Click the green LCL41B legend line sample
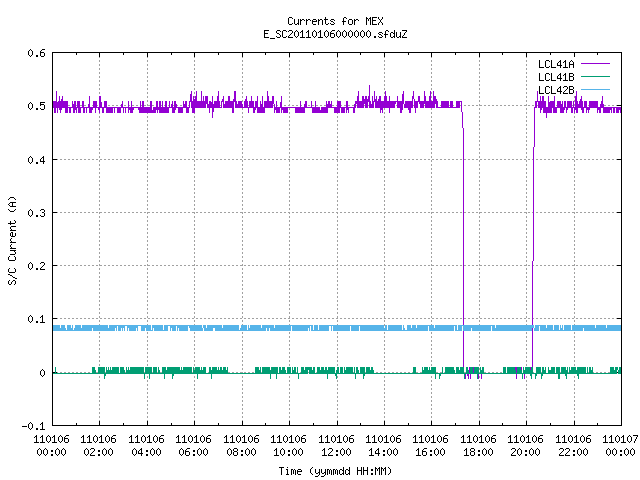This screenshot has width=640, height=480. (595, 77)
